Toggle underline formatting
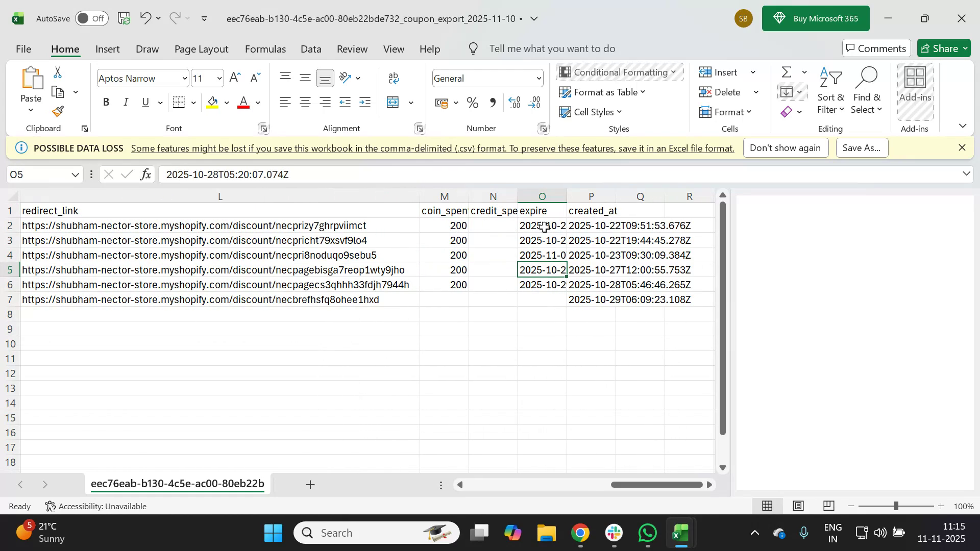This screenshot has width=980, height=551. (x=145, y=102)
